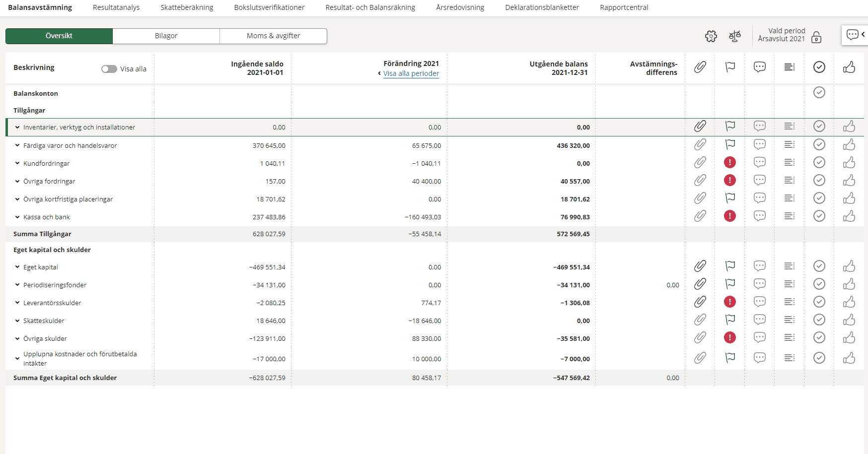Tick the checkmark for Periodiseringsfonder row
The height and width of the screenshot is (454, 868).
point(819,284)
